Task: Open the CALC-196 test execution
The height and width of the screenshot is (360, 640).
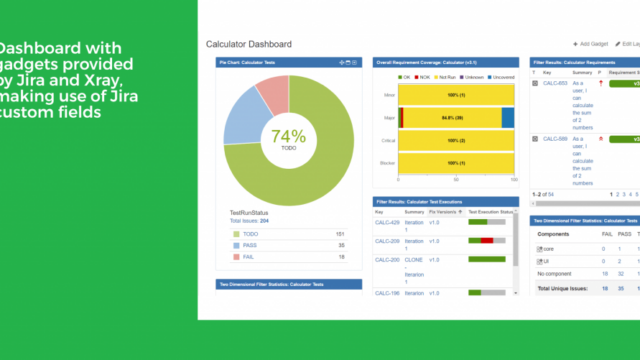Action: point(387,293)
